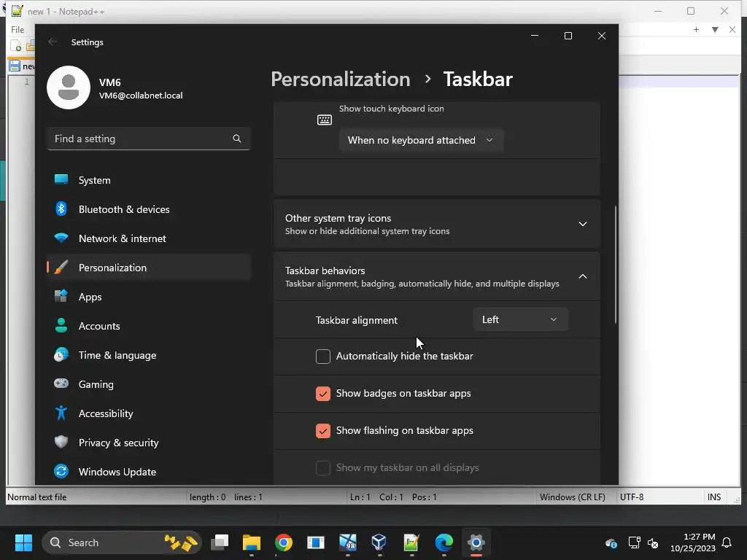Image resolution: width=747 pixels, height=560 pixels.
Task: Open Google Chrome from the taskbar
Action: click(x=284, y=542)
